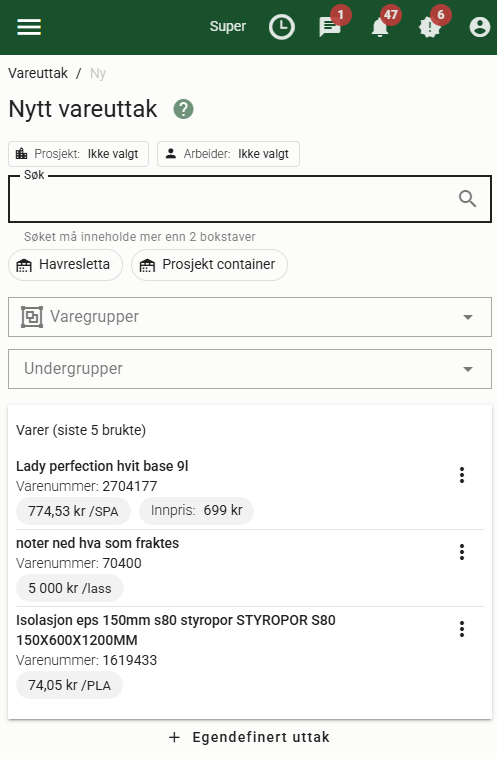Image resolution: width=497 pixels, height=759 pixels.
Task: Click Egendefinert uttak button
Action: click(x=249, y=737)
